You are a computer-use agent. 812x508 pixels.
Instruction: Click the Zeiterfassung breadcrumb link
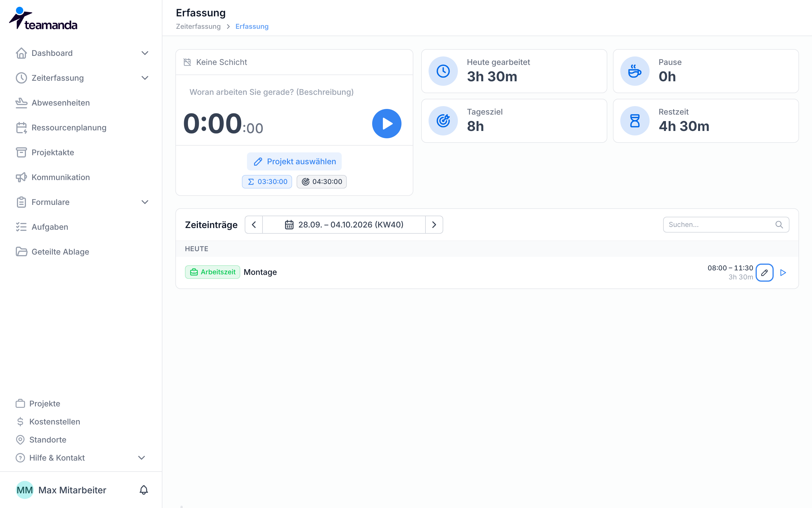point(198,26)
